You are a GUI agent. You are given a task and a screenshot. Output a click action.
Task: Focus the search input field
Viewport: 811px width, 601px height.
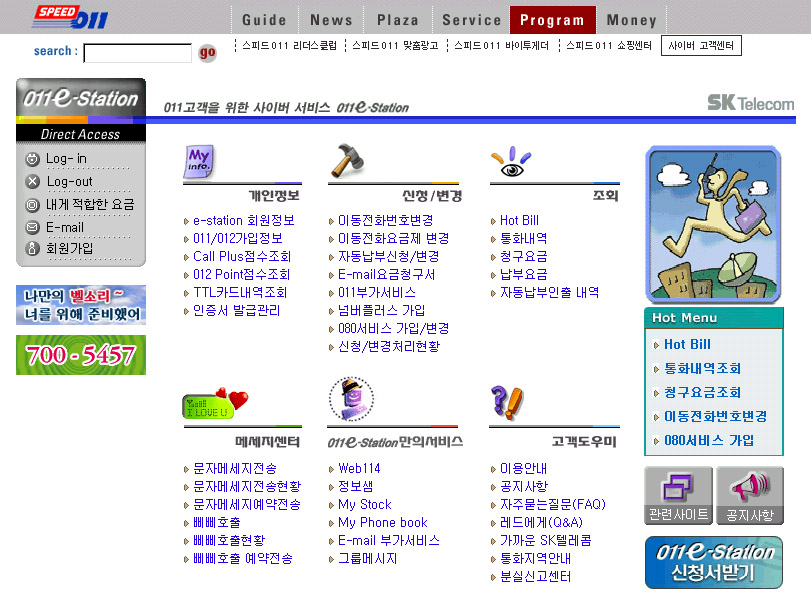click(138, 53)
